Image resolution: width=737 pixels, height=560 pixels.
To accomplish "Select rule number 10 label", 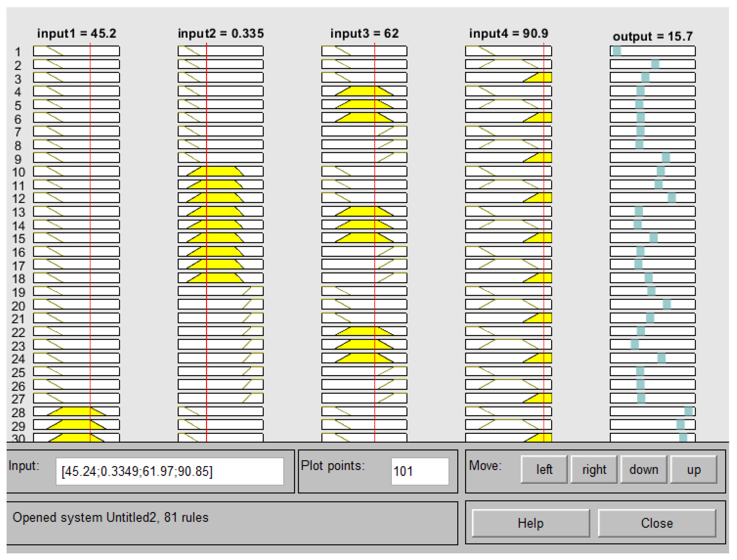I will [18, 172].
